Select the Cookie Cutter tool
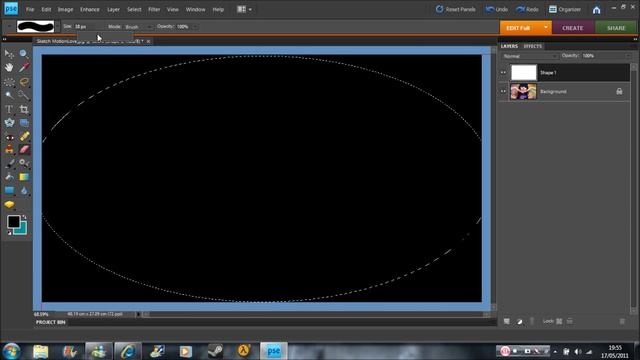The height and width of the screenshot is (360, 640). click(x=9, y=122)
